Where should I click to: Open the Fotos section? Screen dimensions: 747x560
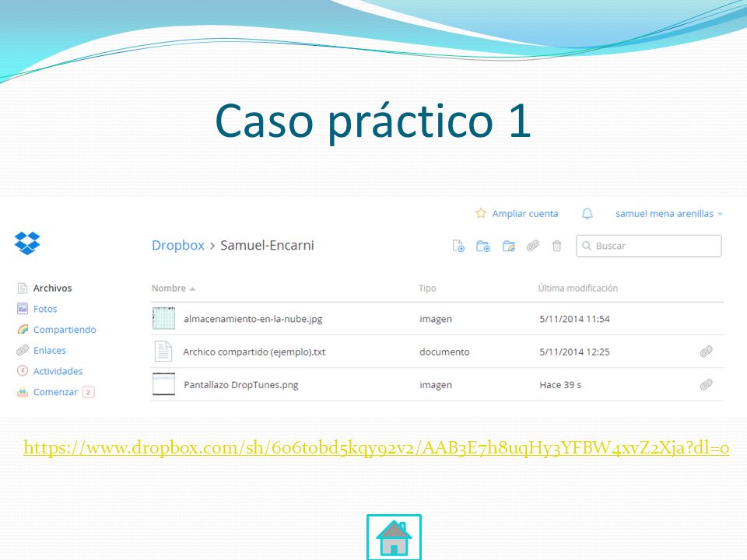click(x=45, y=309)
